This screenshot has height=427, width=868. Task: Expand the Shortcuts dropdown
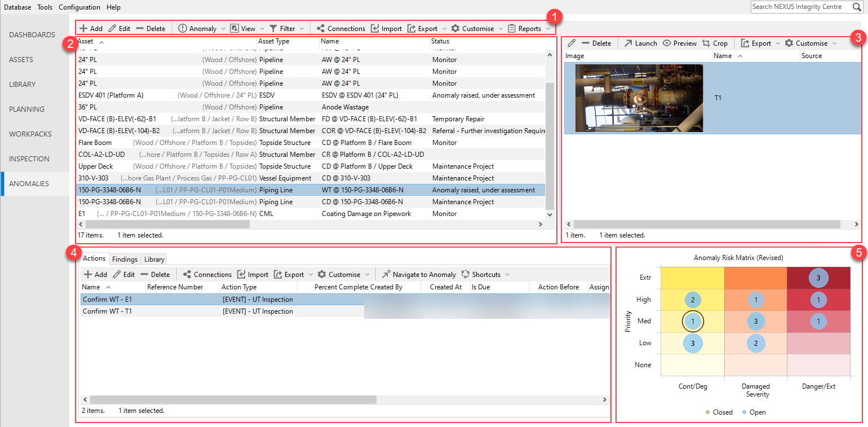486,275
